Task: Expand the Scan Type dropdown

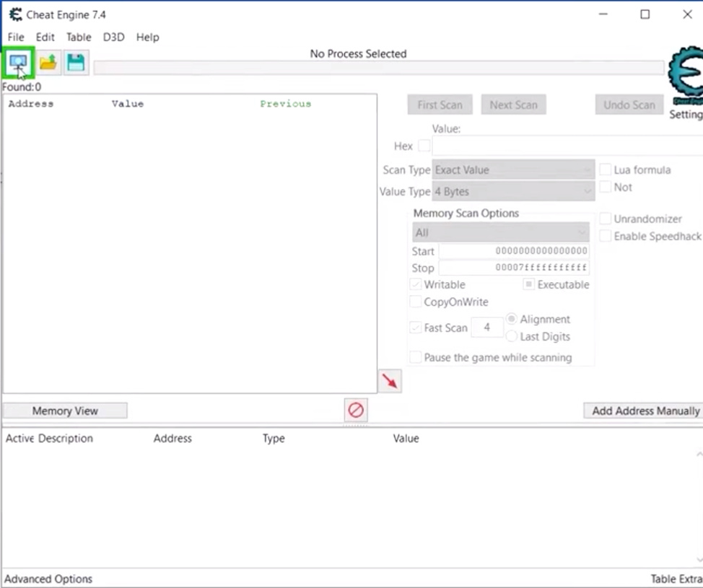Action: (513, 170)
